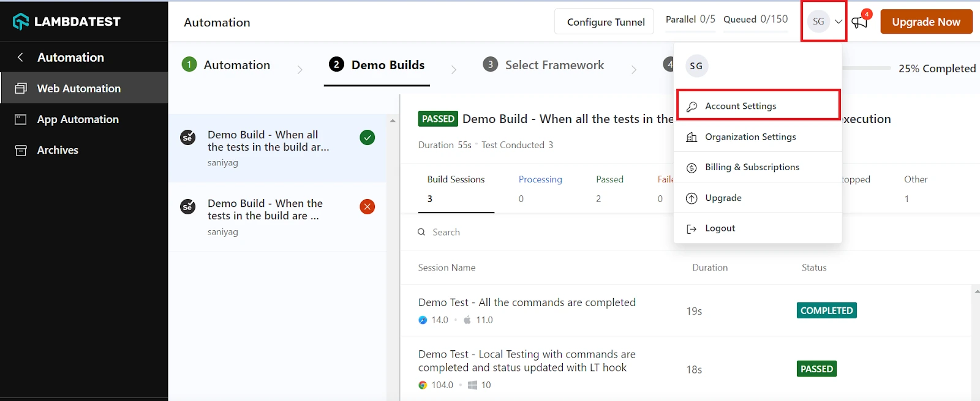Click chevron after Demo Builds step

pyautogui.click(x=453, y=70)
